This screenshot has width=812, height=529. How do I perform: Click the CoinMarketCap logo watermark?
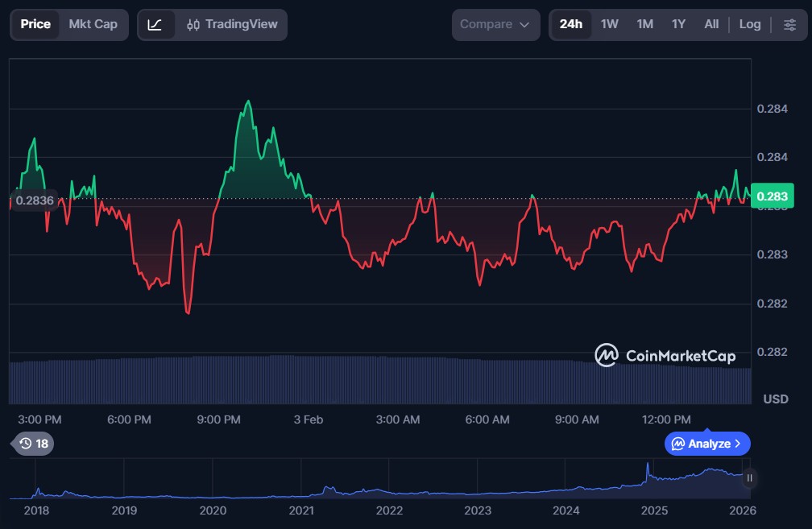[x=665, y=355]
